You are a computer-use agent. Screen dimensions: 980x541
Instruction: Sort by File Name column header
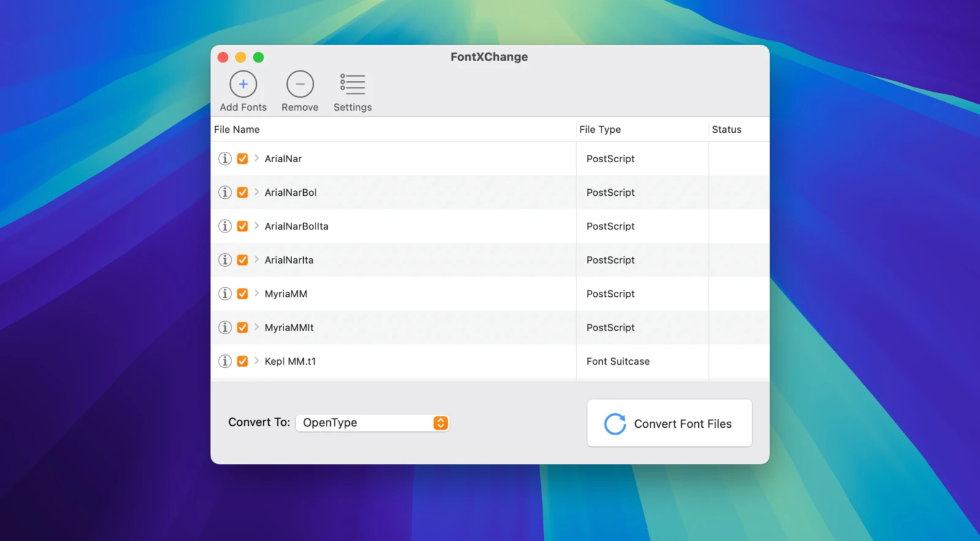pyautogui.click(x=237, y=130)
